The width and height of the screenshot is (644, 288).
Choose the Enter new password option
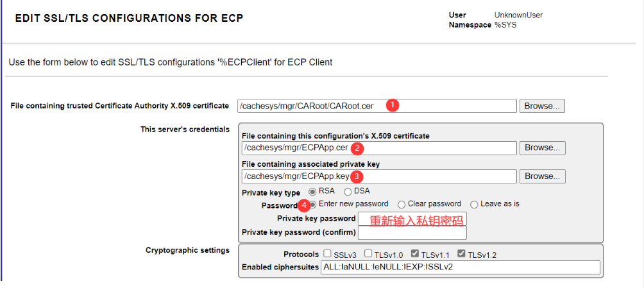(x=314, y=204)
